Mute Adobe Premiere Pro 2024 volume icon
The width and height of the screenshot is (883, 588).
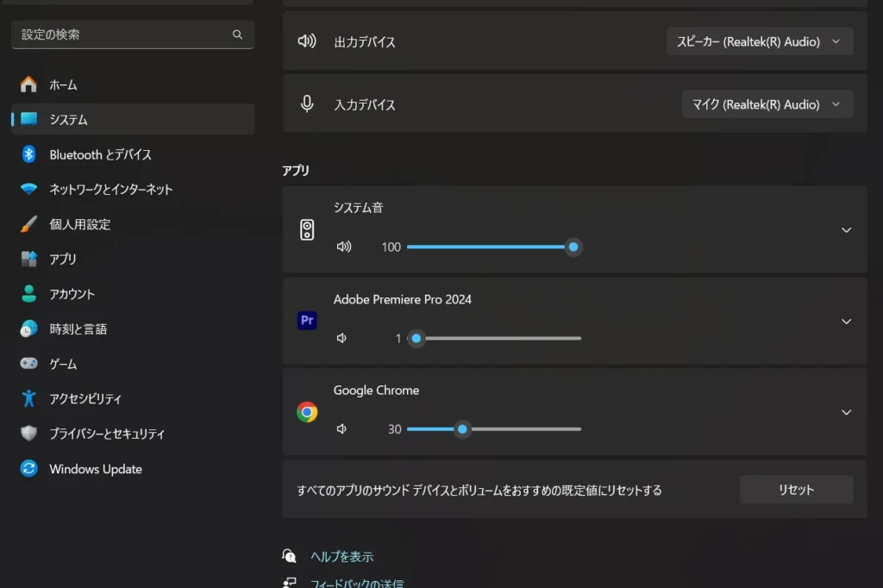click(342, 339)
